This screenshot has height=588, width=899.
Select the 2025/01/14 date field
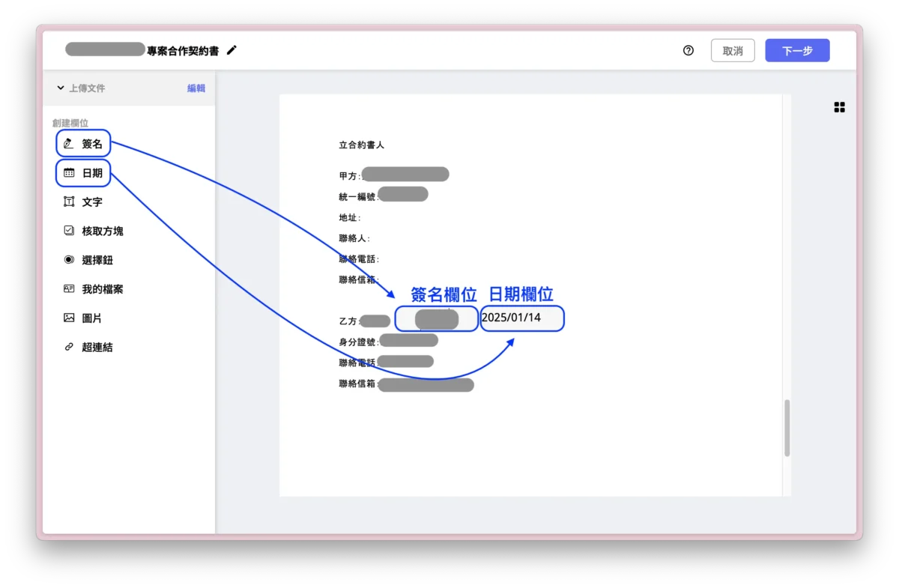tap(522, 318)
